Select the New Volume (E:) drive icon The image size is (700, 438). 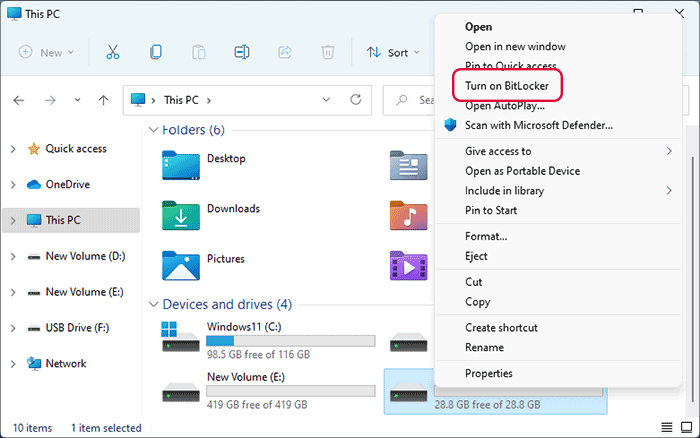(x=181, y=392)
